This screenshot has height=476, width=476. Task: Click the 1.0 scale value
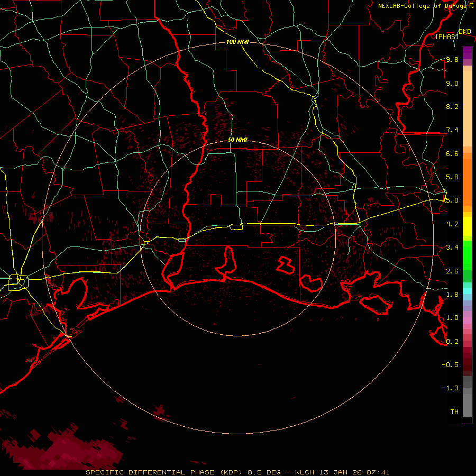pos(452,318)
